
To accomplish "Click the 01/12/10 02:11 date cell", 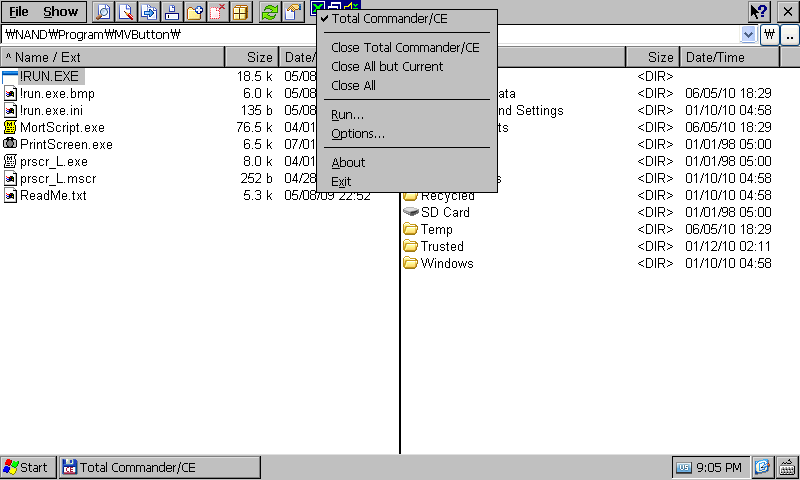I will 728,246.
